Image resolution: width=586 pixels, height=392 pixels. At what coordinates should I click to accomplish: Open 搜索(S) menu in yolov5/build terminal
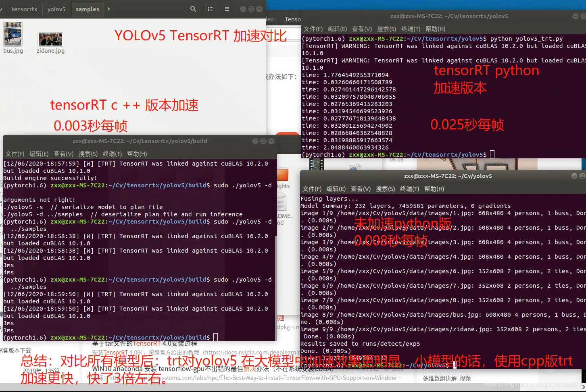[88, 154]
